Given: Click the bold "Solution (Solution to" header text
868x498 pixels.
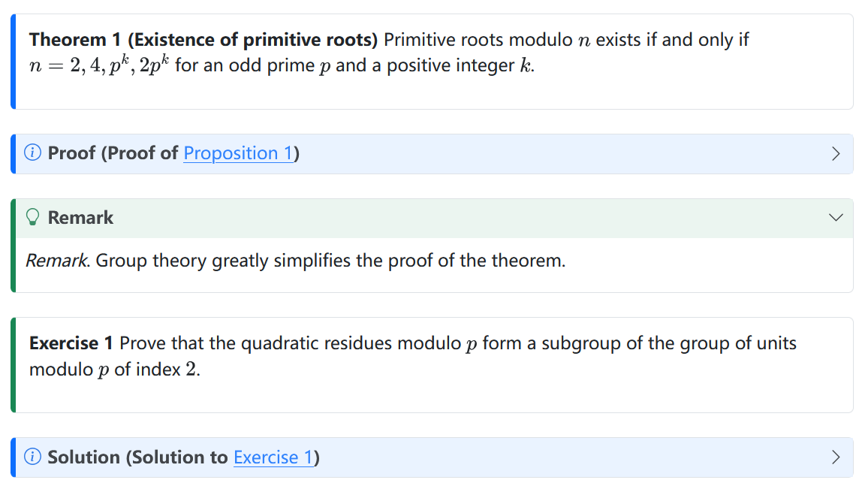Looking at the screenshot, I should pos(138,457).
